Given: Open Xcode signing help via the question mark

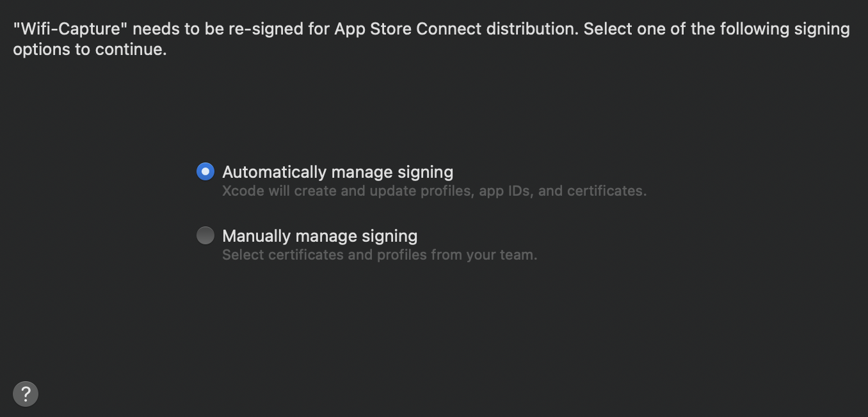Looking at the screenshot, I should (25, 394).
